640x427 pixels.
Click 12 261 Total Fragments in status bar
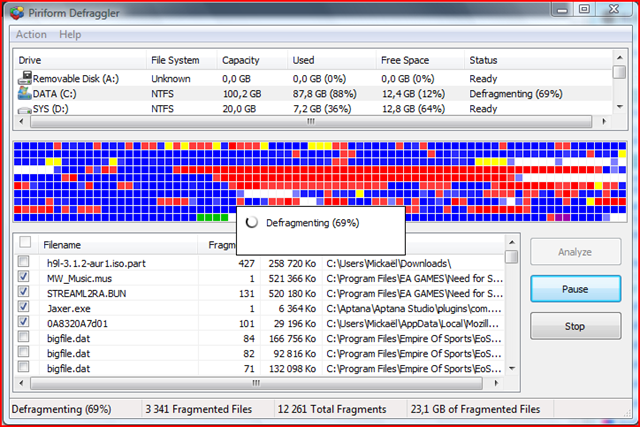[332, 409]
